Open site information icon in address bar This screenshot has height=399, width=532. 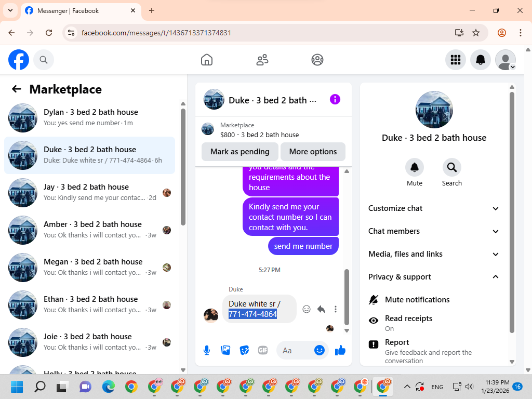click(x=71, y=33)
